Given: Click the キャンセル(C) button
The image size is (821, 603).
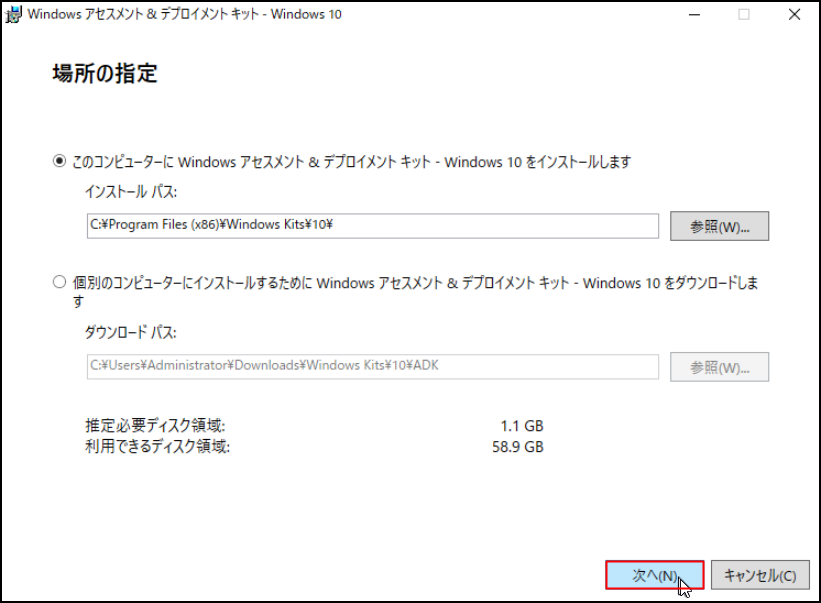Looking at the screenshot, I should click(x=760, y=575).
